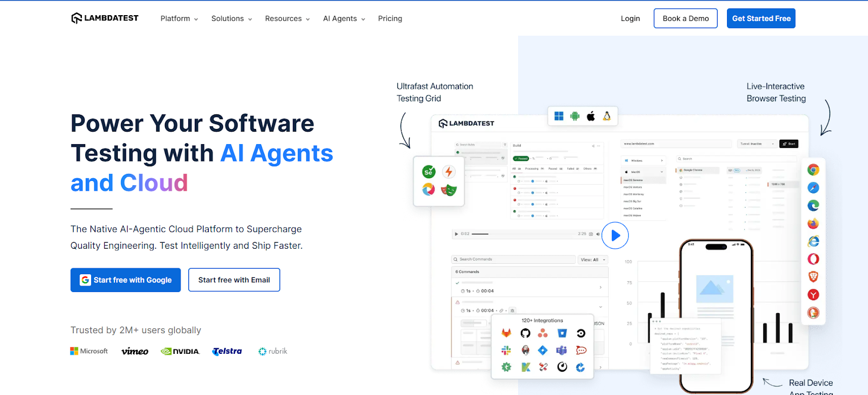Expand the Resources menu

tap(288, 18)
